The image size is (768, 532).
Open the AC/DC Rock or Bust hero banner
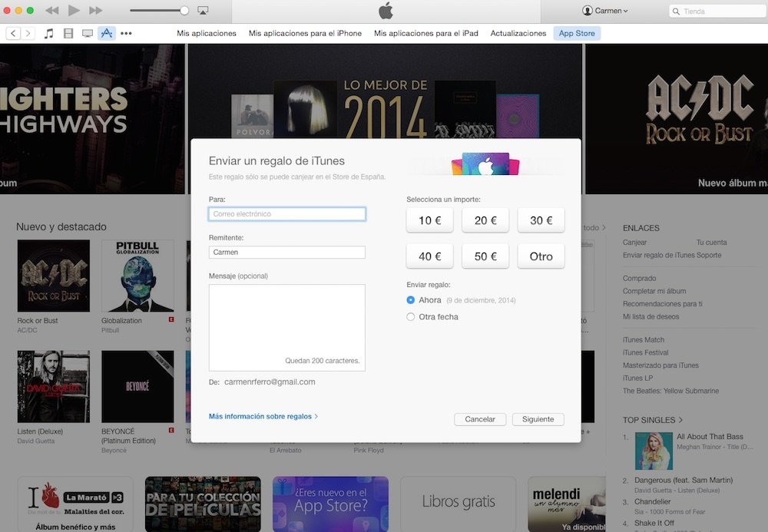pos(677,119)
